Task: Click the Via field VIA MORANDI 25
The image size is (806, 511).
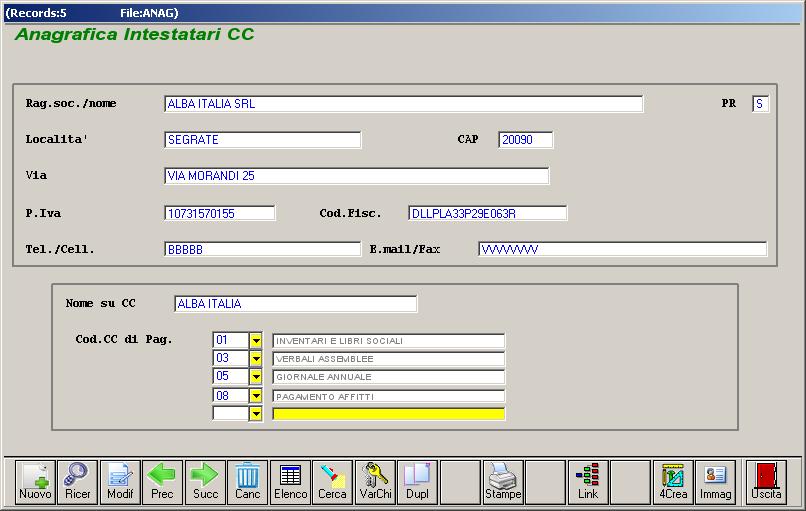Action: (357, 176)
